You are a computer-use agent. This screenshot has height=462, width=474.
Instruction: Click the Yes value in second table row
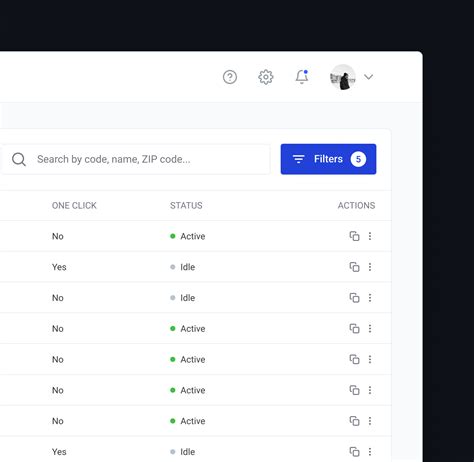click(x=59, y=267)
